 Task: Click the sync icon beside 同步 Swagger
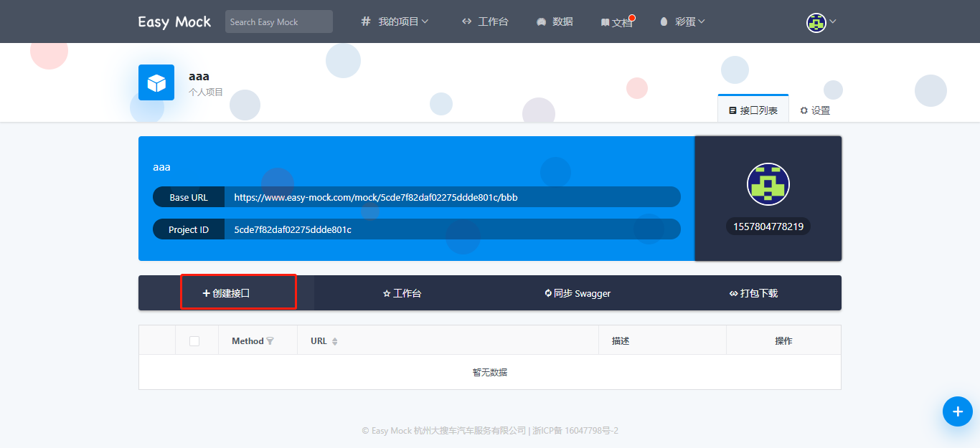click(548, 293)
